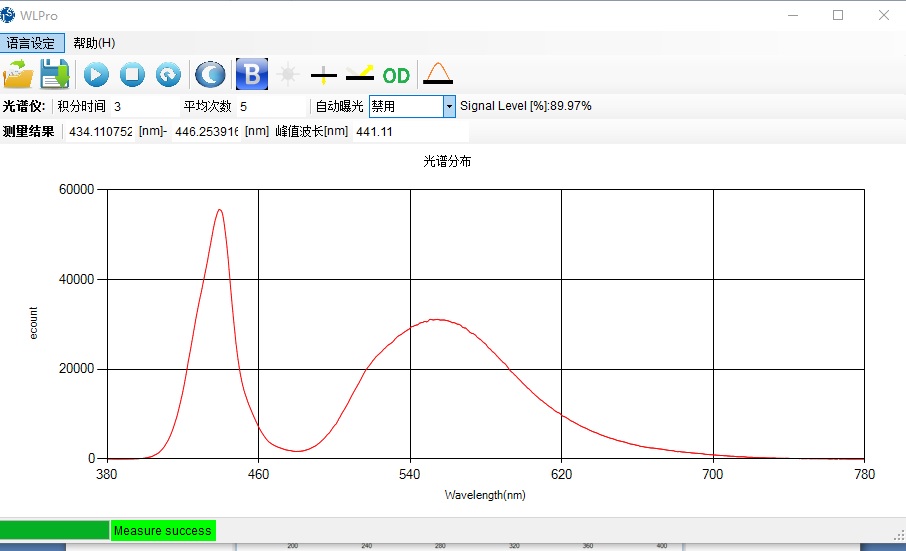Select the yellow cursor marker tool

click(324, 74)
